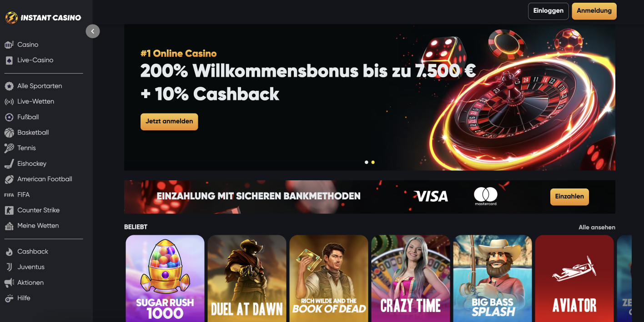
Task: Click the Tennis racket icon
Action: [x=9, y=148]
